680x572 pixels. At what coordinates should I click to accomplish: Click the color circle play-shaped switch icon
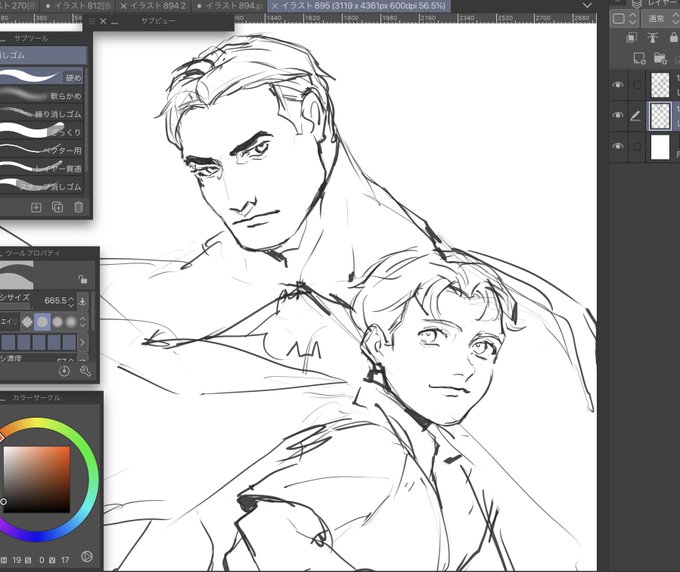click(x=87, y=556)
